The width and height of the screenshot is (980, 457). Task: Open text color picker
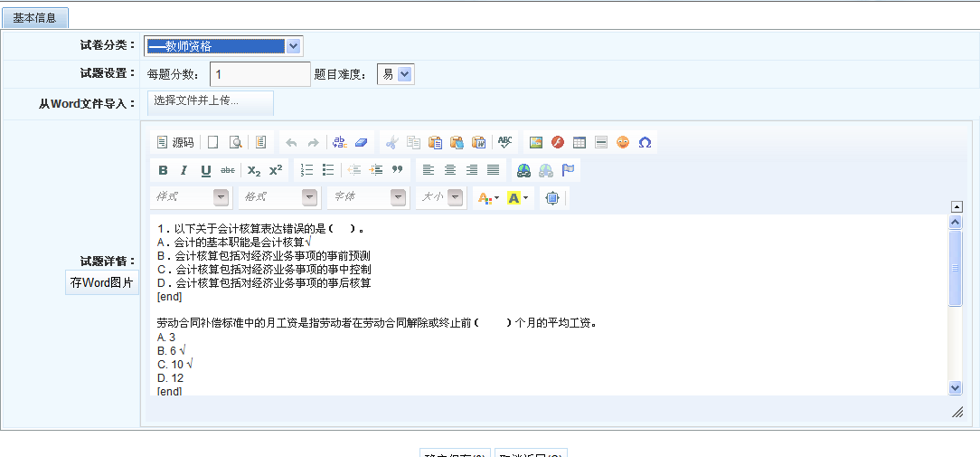[489, 198]
